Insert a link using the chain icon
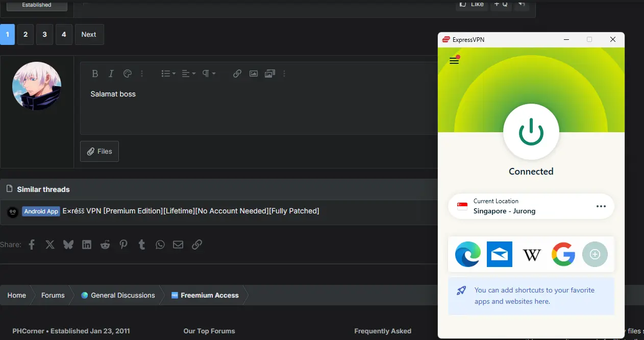The width and height of the screenshot is (644, 340). (237, 74)
